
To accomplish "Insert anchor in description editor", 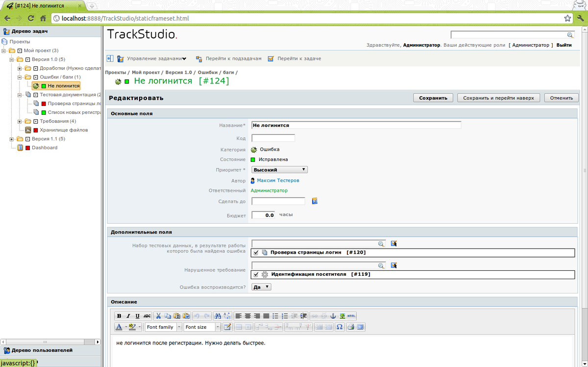I will 333,316.
